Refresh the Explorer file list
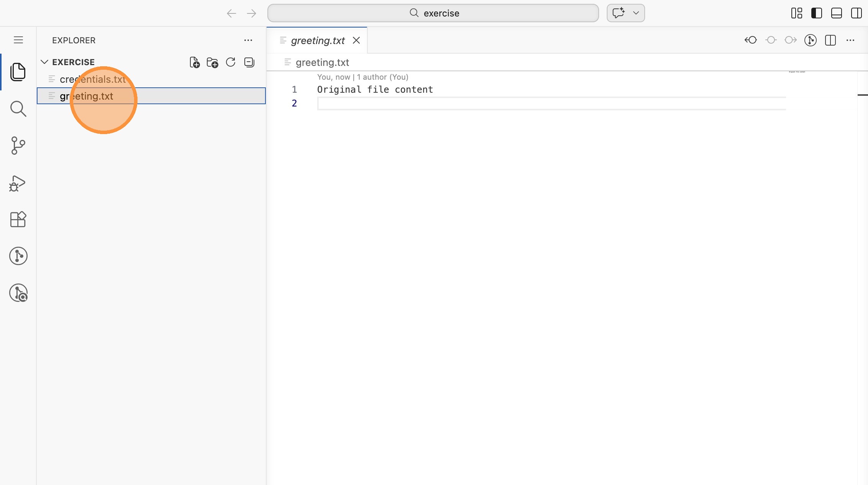The image size is (868, 485). (231, 62)
